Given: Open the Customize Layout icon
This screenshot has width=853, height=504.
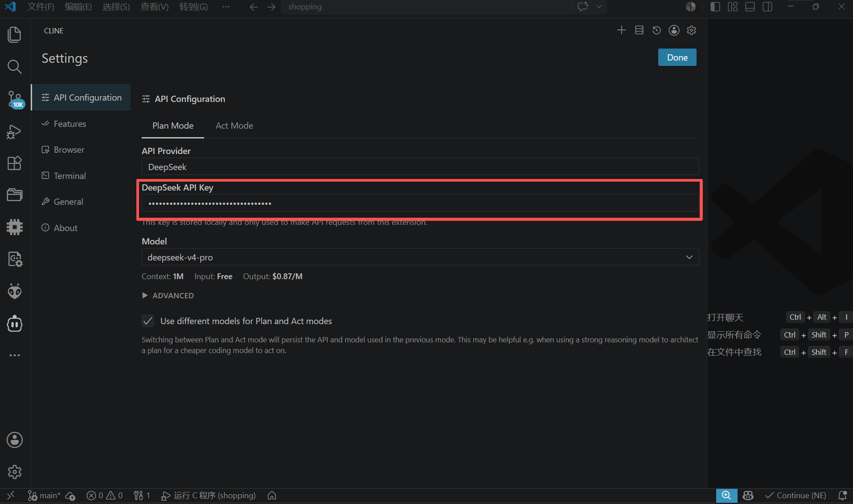Looking at the screenshot, I should coord(733,7).
